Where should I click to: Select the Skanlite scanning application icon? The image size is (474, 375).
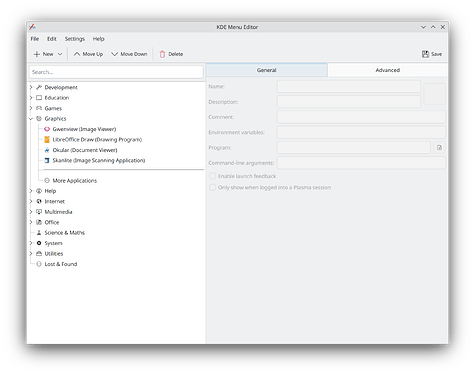(47, 160)
